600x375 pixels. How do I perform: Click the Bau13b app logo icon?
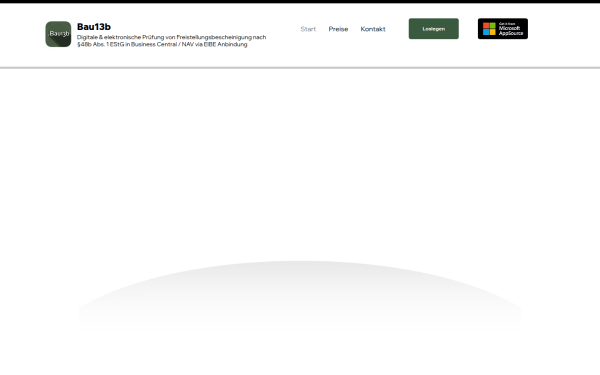coord(58,34)
